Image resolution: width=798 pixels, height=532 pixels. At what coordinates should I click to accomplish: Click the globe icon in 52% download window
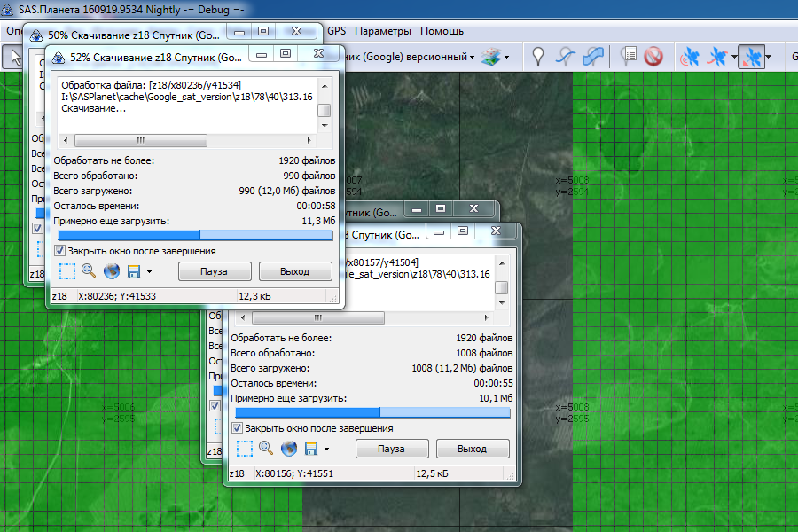pos(112,271)
